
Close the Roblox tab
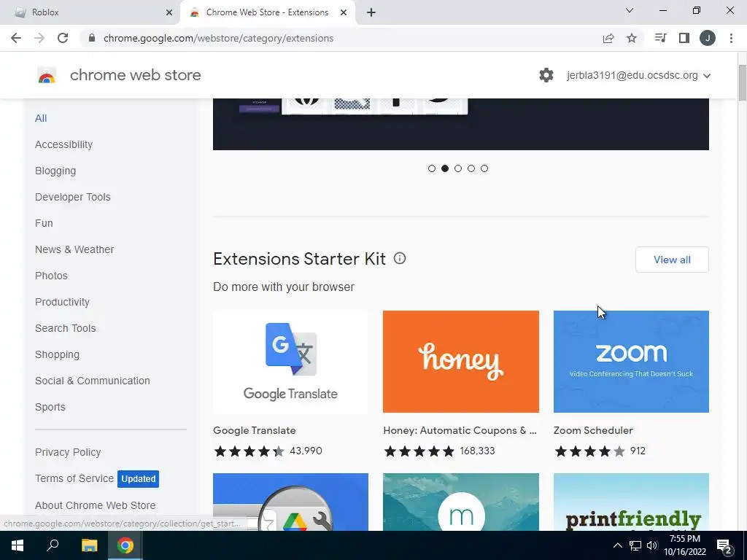[x=169, y=12]
